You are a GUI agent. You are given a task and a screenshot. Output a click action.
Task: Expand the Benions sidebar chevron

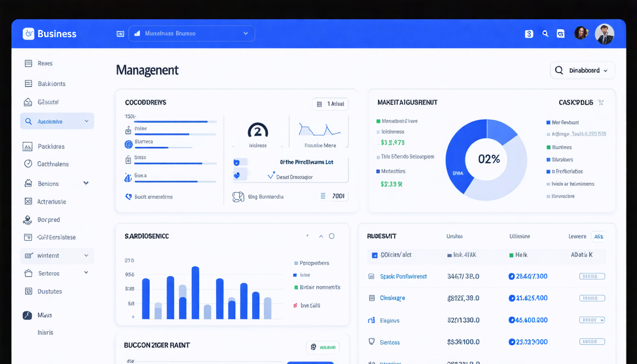click(x=86, y=183)
